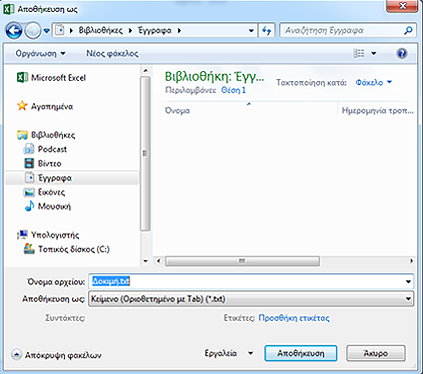Click horizontal scrollbar left arrow
Screen dimensions: 423x374
click(x=159, y=261)
